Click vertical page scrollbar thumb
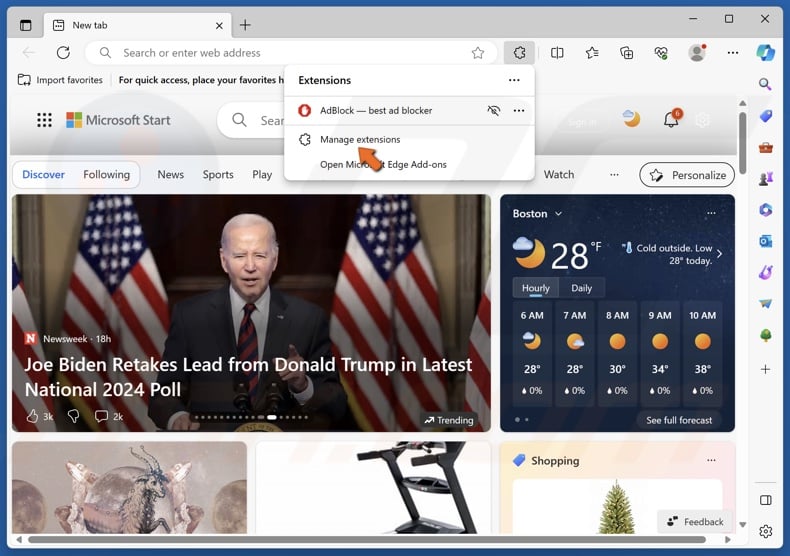 742,142
